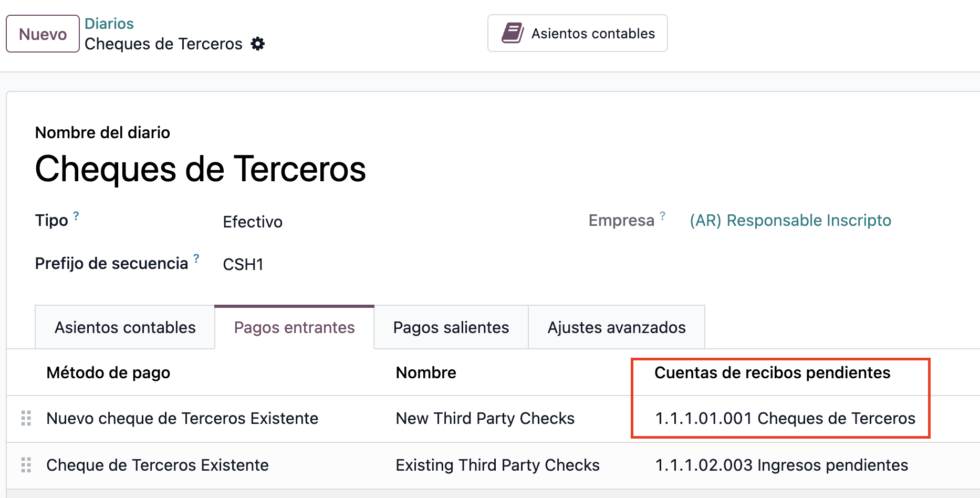980x498 pixels.
Task: Open the 1.1.1.02.003 Ingresos pendientes account cell
Action: 781,465
